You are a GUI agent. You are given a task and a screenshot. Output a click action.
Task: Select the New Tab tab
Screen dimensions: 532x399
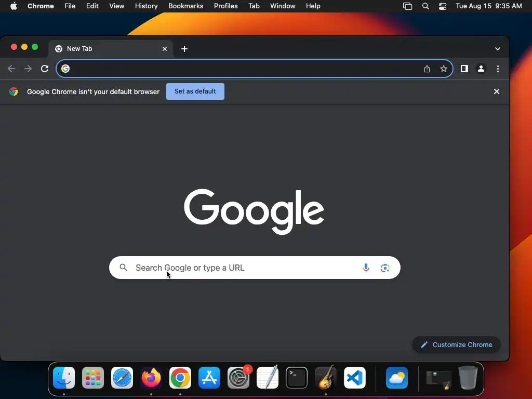tap(111, 49)
